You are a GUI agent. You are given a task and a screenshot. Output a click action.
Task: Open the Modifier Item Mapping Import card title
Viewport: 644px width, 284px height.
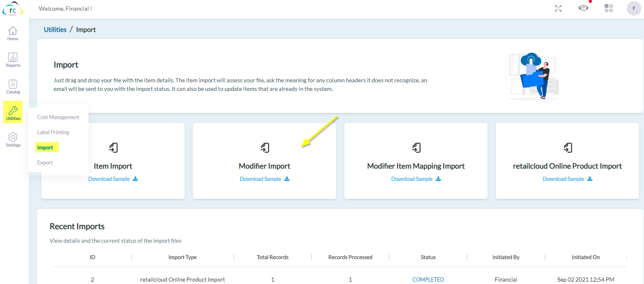click(416, 166)
